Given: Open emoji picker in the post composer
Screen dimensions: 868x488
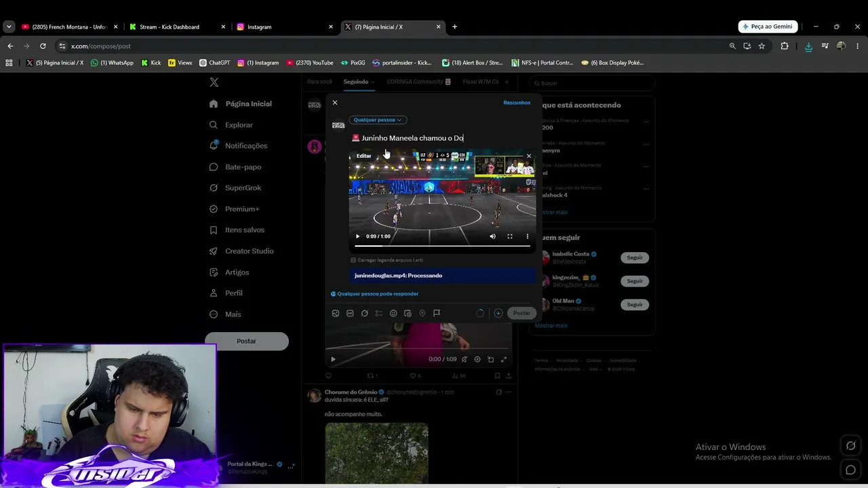Looking at the screenshot, I should click(x=393, y=313).
